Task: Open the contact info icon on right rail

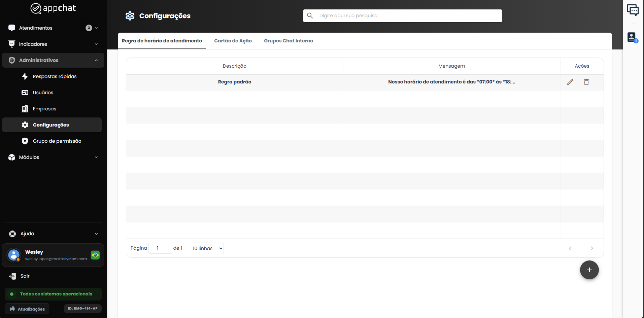Action: [633, 37]
